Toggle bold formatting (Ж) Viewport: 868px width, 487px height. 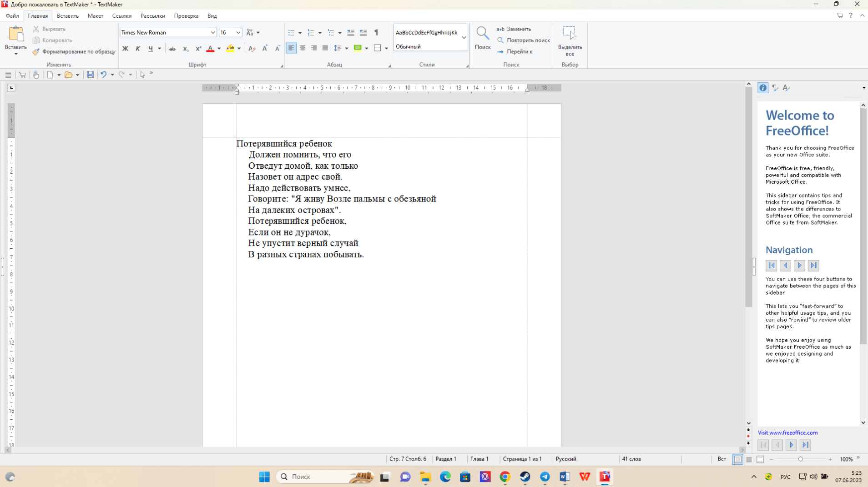tap(125, 49)
